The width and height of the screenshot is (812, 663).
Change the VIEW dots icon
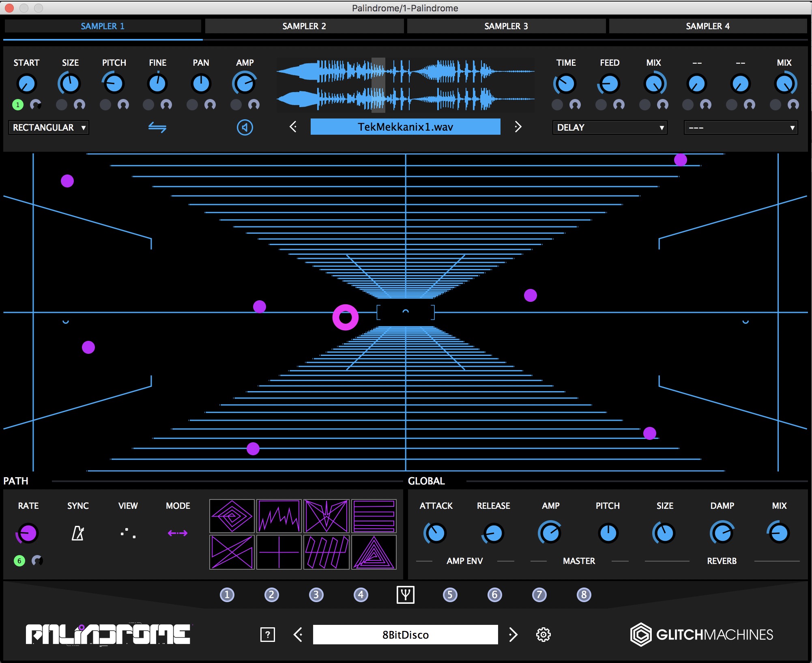click(128, 533)
